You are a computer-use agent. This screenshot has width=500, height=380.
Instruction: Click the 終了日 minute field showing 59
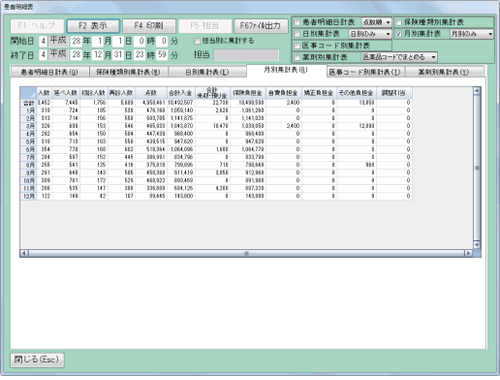[x=162, y=55]
